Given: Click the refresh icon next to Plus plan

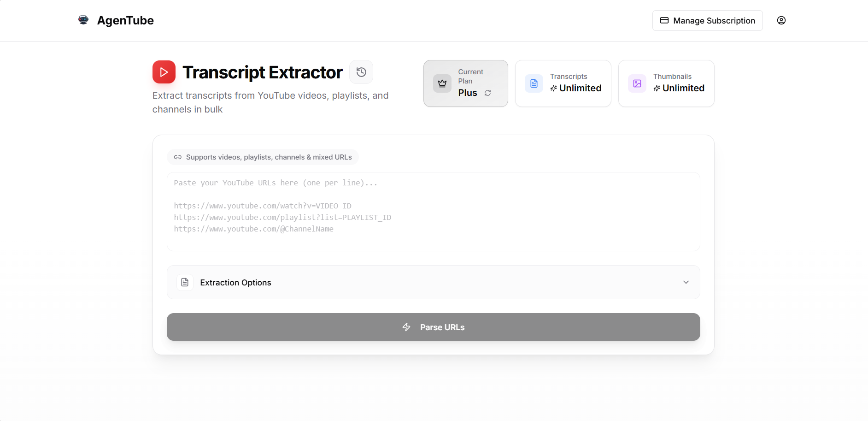Looking at the screenshot, I should pyautogui.click(x=488, y=93).
